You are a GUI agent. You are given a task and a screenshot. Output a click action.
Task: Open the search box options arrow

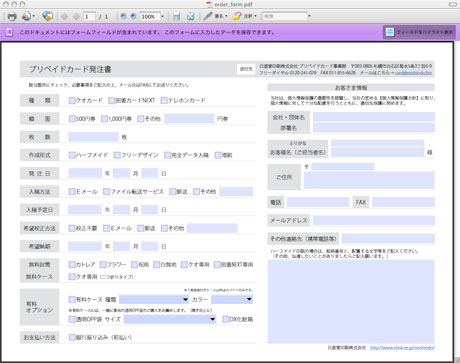point(309,16)
